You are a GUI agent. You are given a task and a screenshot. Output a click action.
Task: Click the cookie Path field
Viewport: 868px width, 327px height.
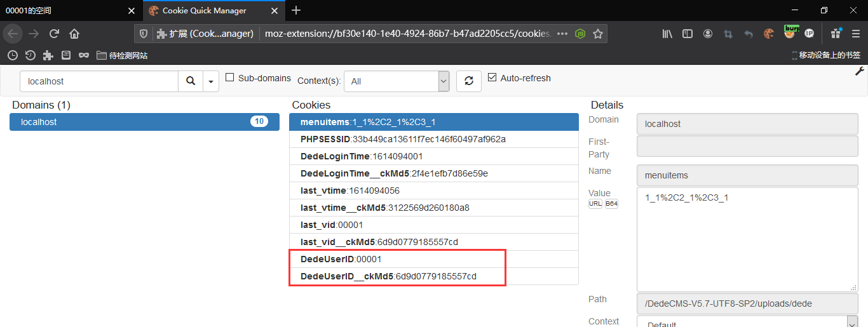coord(747,304)
